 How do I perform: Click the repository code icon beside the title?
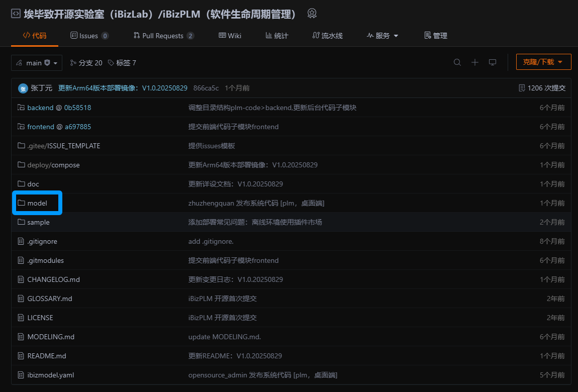pos(16,14)
